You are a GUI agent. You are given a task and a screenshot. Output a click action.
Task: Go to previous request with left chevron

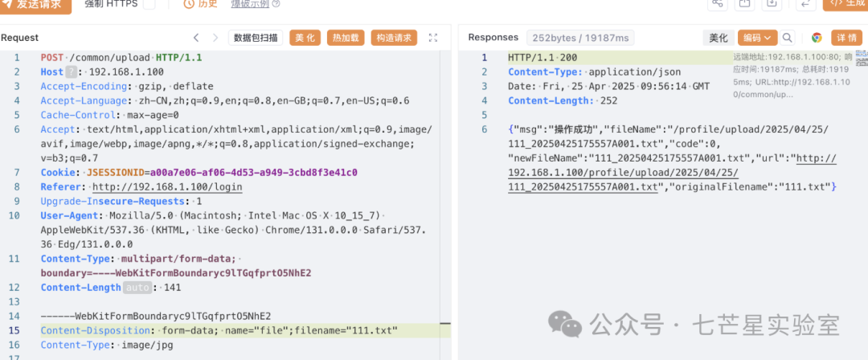tap(196, 38)
